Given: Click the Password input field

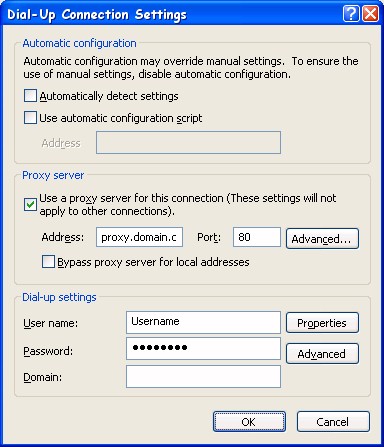Looking at the screenshot, I should point(203,349).
